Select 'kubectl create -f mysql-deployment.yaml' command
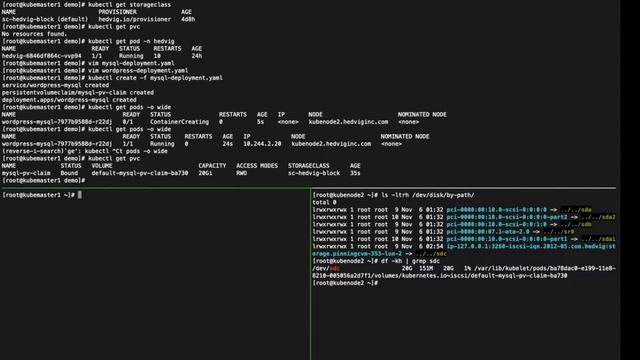Image resolution: width=640 pixels, height=360 pixels. (x=156, y=78)
